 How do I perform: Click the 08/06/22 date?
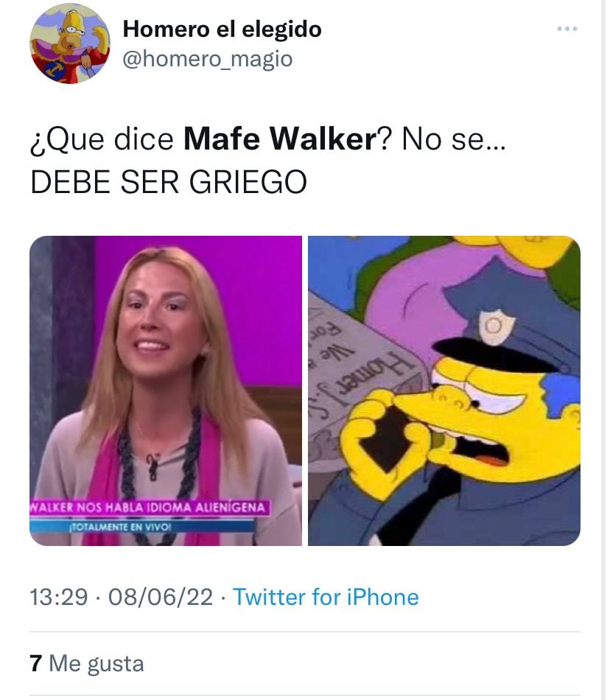coord(161,597)
